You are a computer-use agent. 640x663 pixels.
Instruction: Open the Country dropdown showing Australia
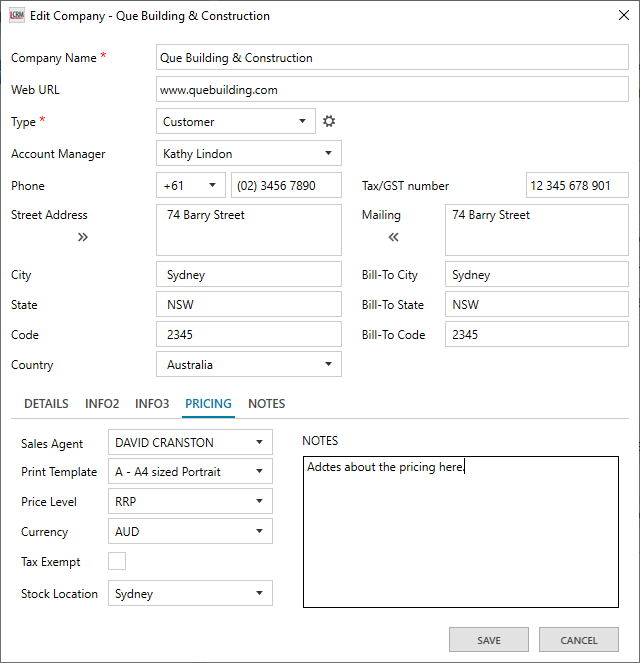coord(249,365)
